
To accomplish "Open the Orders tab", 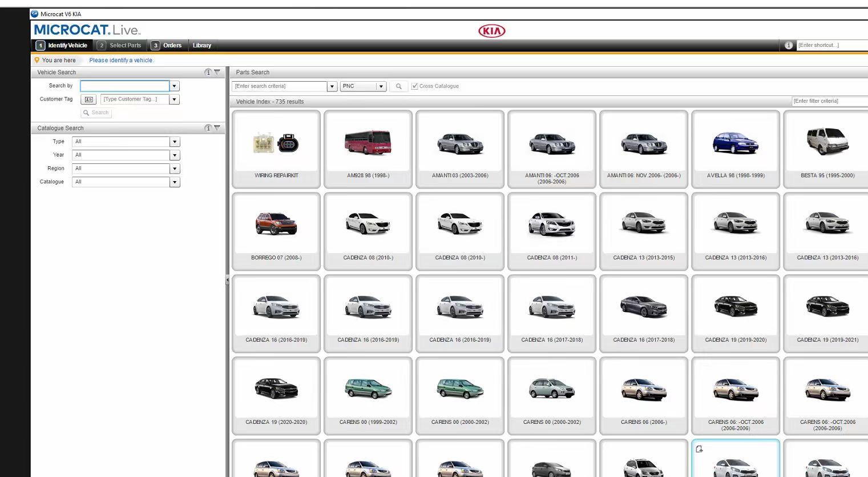I will (x=167, y=45).
